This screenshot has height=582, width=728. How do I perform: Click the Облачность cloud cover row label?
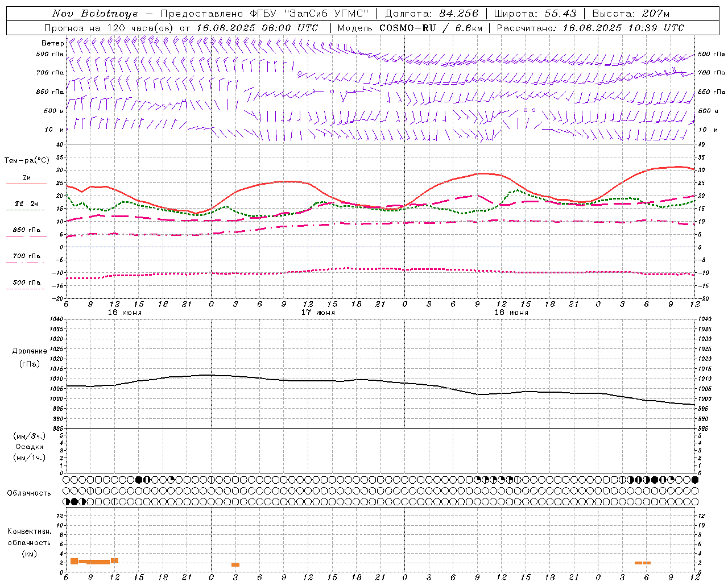29,493
